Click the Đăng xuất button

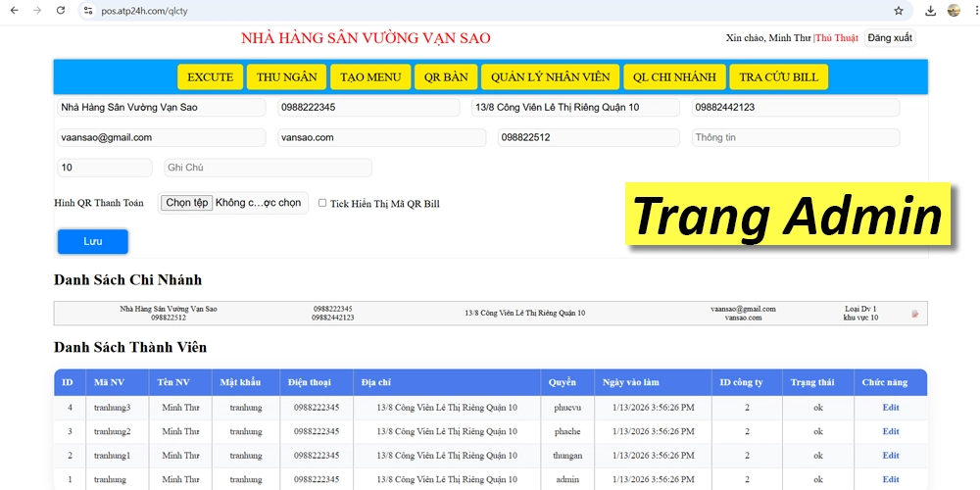coord(890,38)
